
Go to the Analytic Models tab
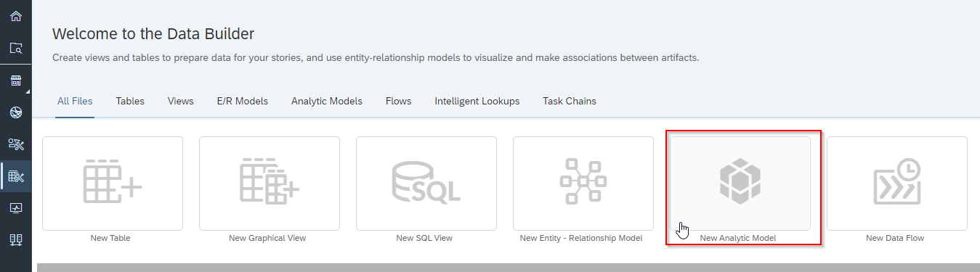[327, 102]
